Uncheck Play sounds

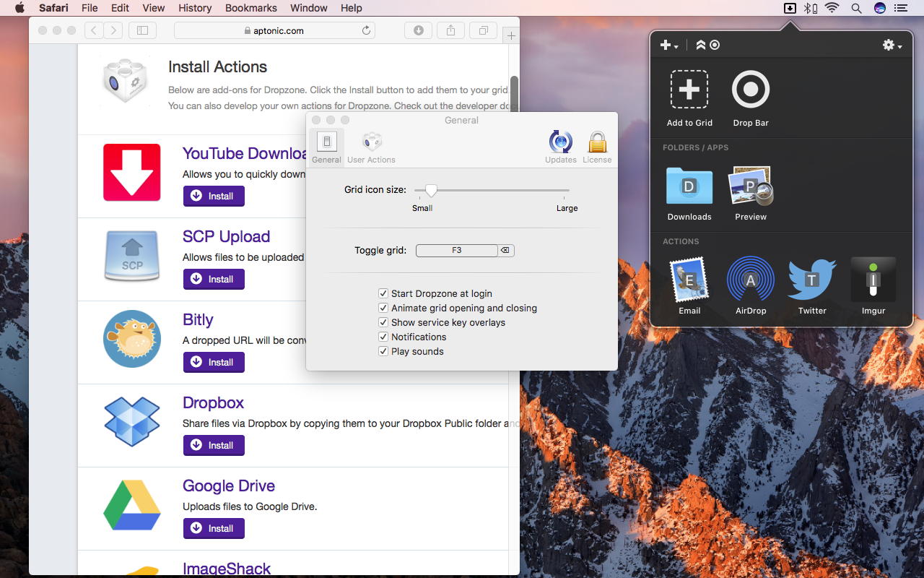click(383, 351)
